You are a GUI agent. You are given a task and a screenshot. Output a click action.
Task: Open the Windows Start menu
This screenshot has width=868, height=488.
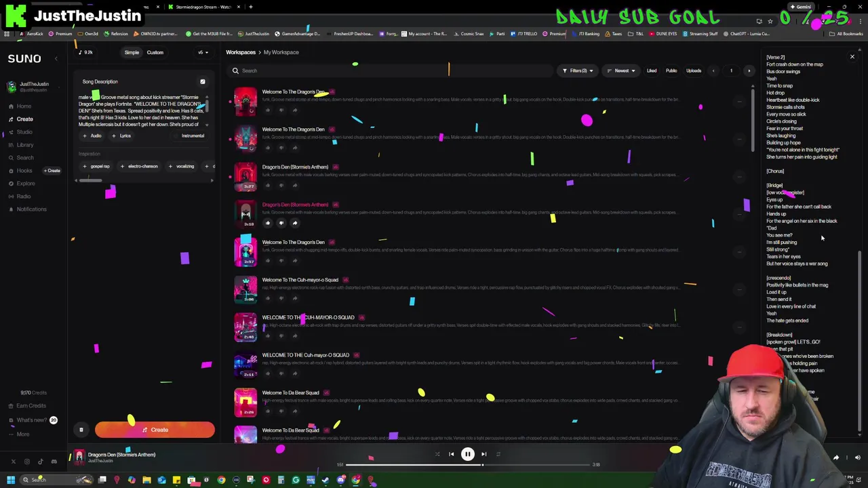(x=10, y=480)
